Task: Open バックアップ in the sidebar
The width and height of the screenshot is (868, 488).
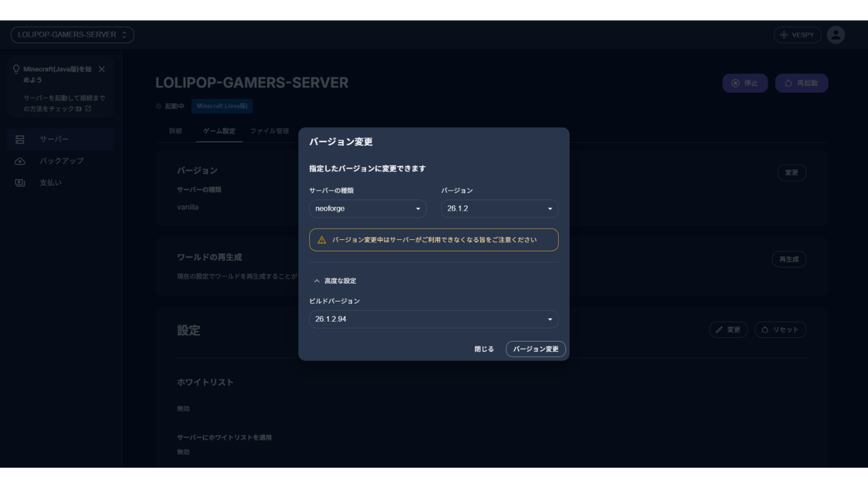Action: [62, 161]
